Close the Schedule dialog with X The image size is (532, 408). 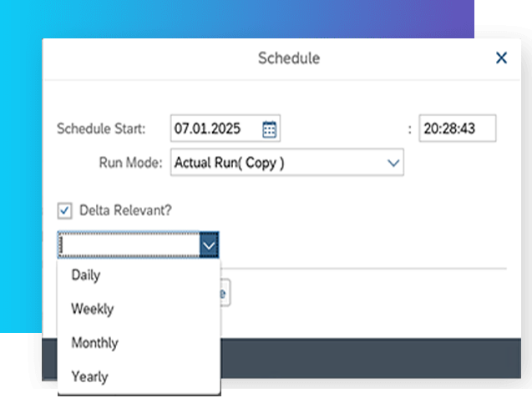(501, 58)
